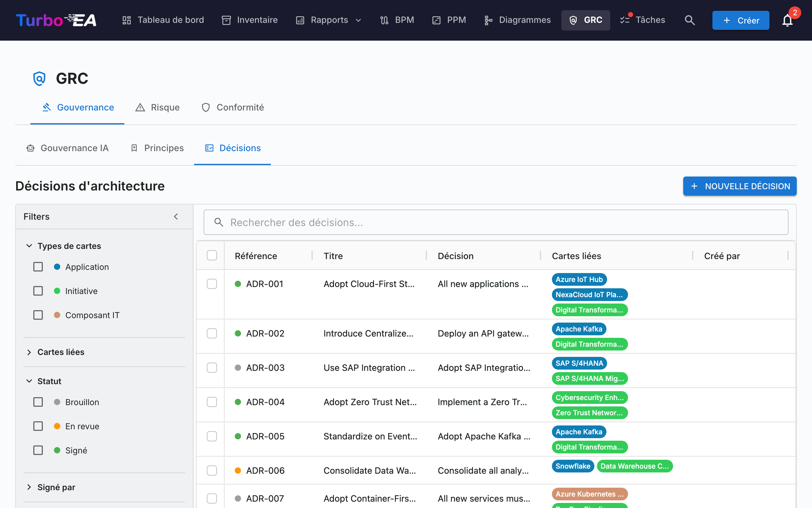This screenshot has height=508, width=812.
Task: Check the Application card type filter
Action: pyautogui.click(x=38, y=267)
